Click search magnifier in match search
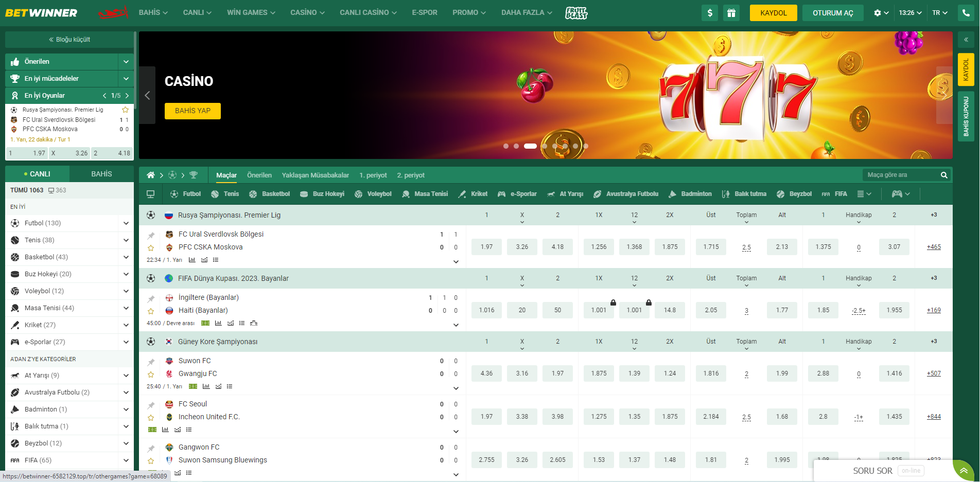Screen dimensions: 980x482 click(x=944, y=175)
